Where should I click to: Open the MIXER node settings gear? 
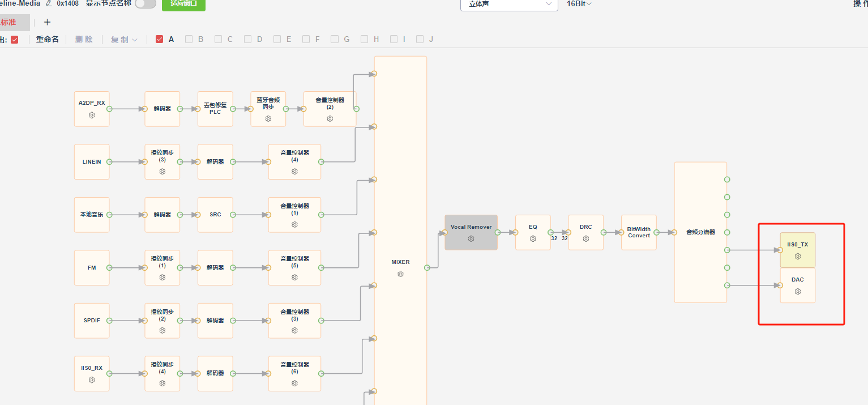[x=400, y=274]
